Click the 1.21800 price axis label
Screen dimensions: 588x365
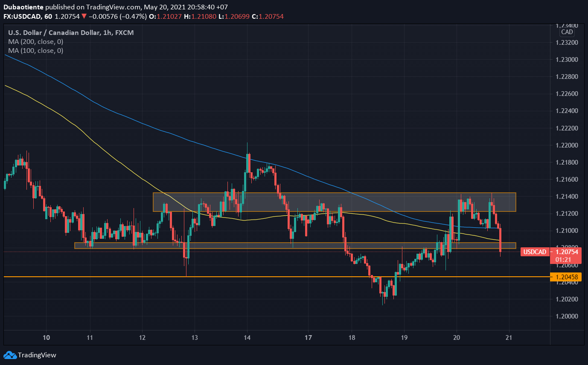click(x=566, y=162)
